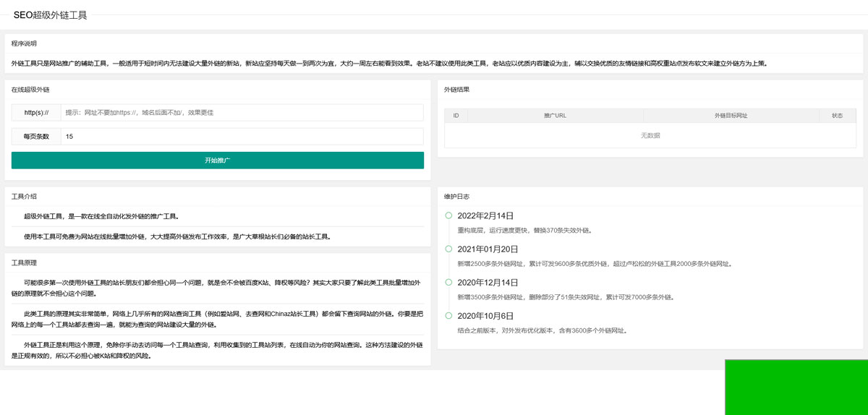Click the green block at bottom right
This screenshot has width=868, height=415.
796,387
